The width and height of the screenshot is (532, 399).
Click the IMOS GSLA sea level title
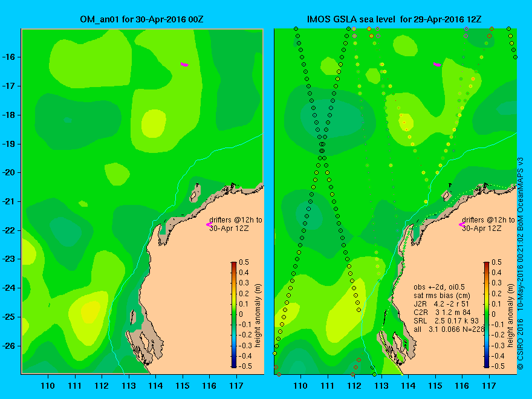tap(394, 19)
